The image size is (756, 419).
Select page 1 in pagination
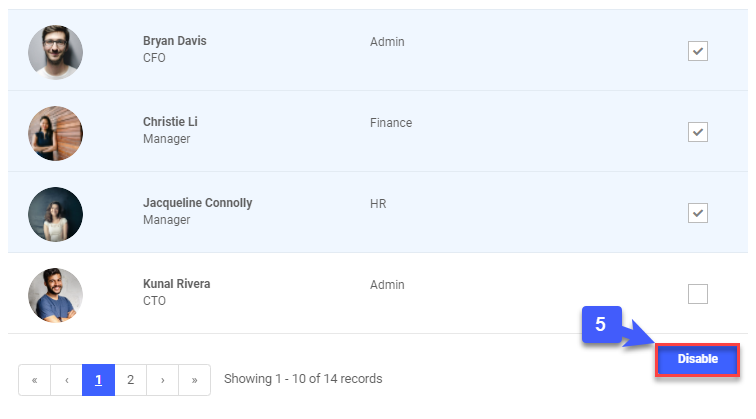(98, 380)
